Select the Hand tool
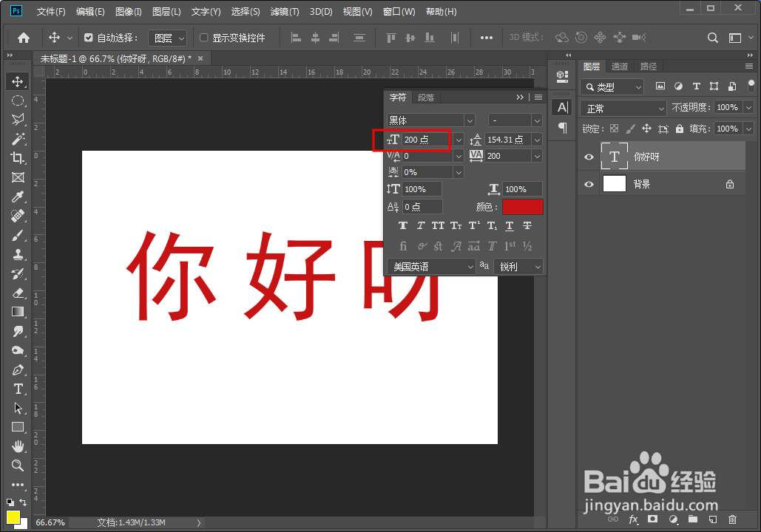Image resolution: width=761 pixels, height=532 pixels. tap(18, 446)
